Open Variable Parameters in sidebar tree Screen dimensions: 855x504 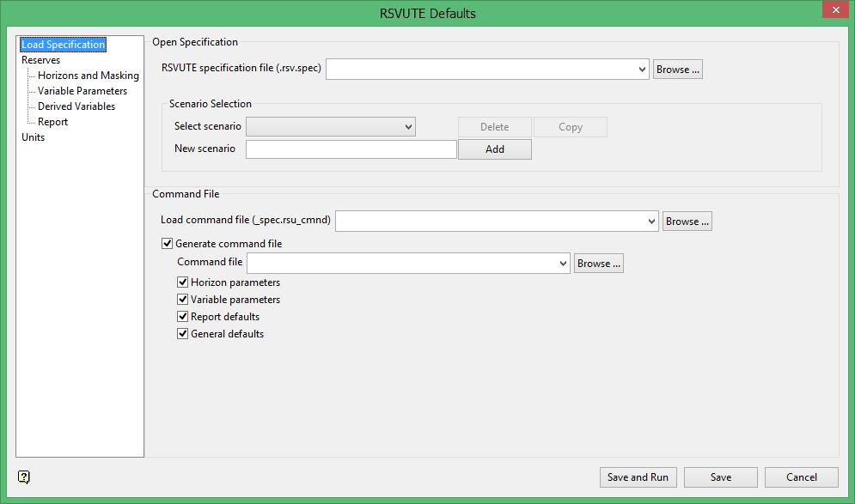pos(82,91)
